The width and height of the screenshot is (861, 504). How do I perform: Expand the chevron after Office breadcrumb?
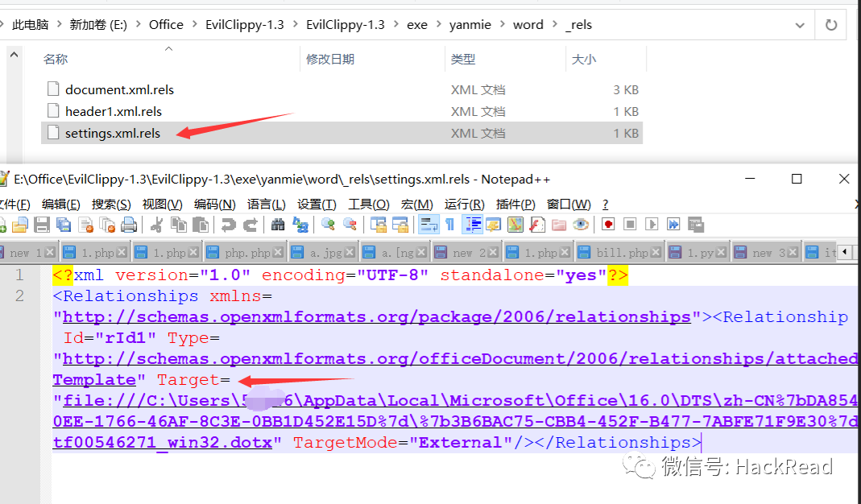pyautogui.click(x=195, y=25)
